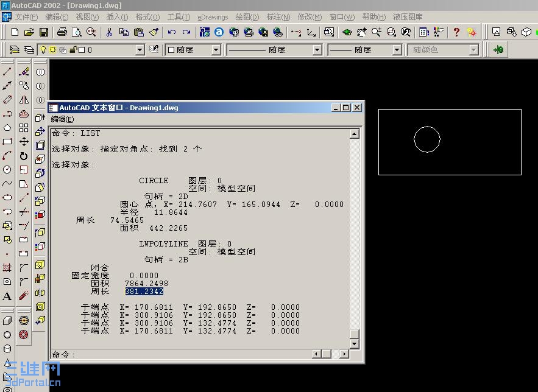This screenshot has height=392, width=538.
Task: Click horizontal scroll right arrow
Action: pyautogui.click(x=344, y=354)
